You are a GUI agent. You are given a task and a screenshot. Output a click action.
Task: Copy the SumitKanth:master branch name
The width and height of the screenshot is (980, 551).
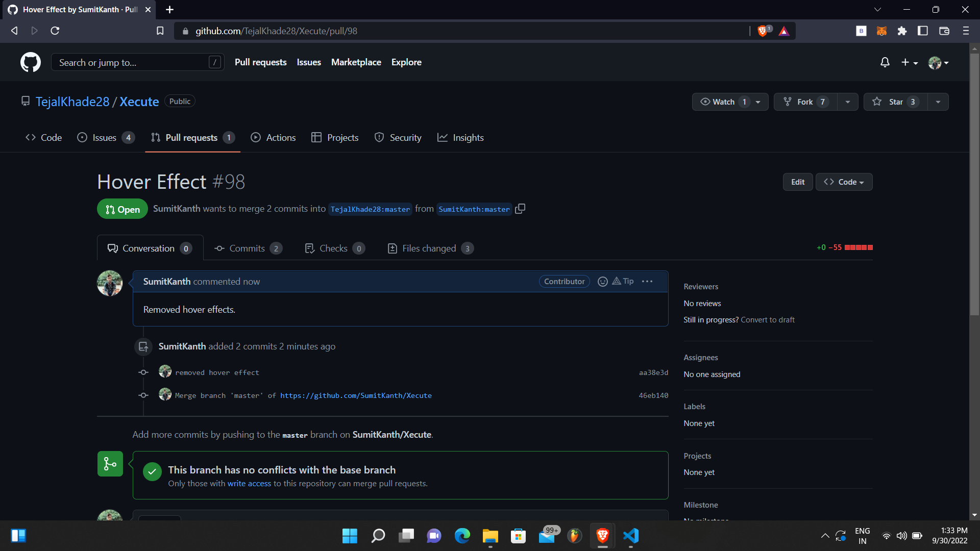pos(520,209)
